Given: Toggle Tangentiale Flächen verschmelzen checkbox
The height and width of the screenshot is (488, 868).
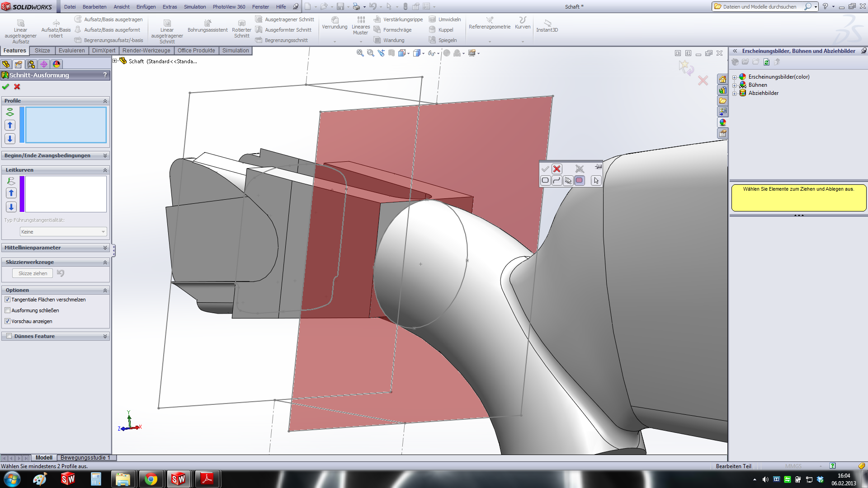Looking at the screenshot, I should (8, 300).
